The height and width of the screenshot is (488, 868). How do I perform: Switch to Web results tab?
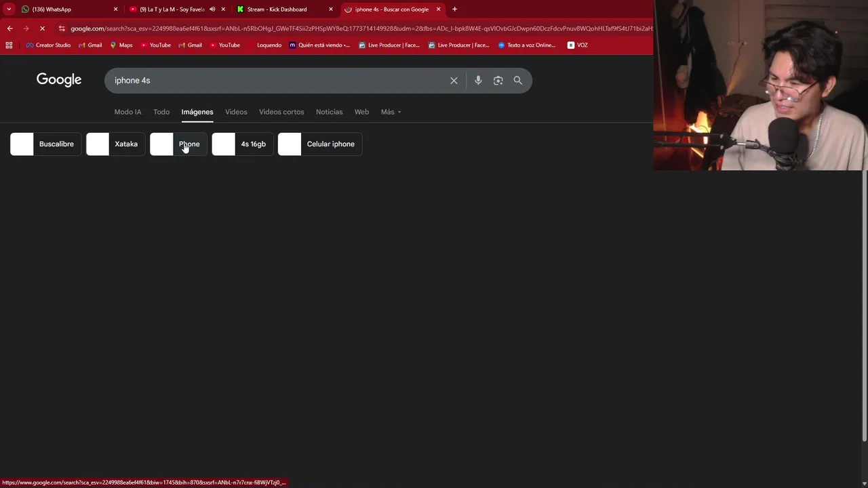361,112
